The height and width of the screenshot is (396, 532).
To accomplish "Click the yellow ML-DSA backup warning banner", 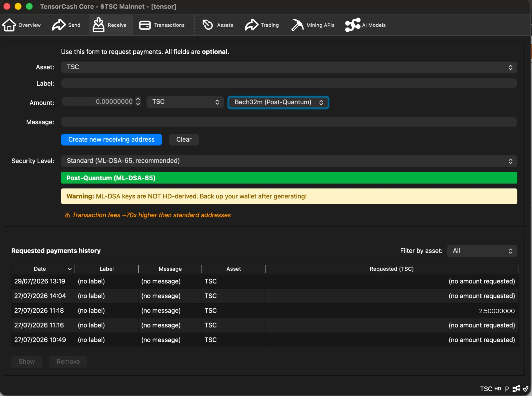I will point(289,196).
